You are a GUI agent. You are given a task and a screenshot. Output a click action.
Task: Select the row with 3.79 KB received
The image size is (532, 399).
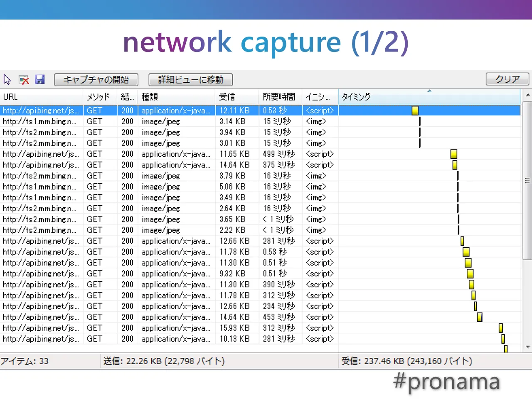(260, 176)
